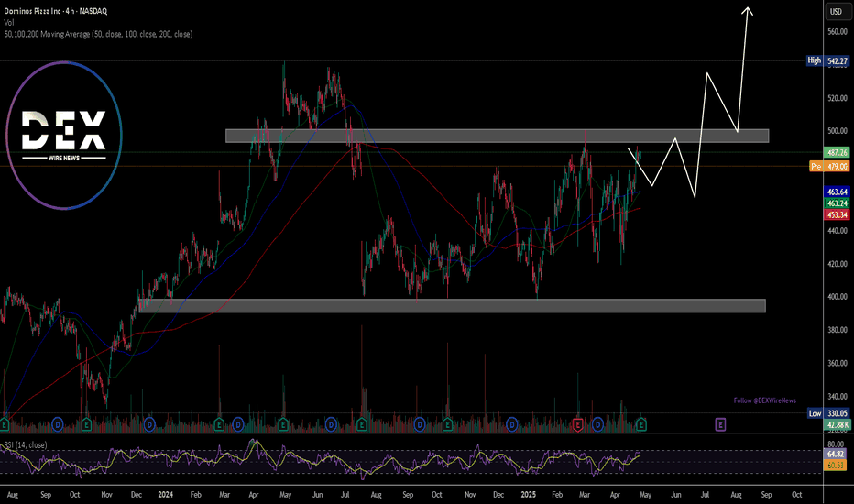Image resolution: width=854 pixels, height=504 pixels.
Task: Click the Vol indicator legend label
Action: pos(9,22)
